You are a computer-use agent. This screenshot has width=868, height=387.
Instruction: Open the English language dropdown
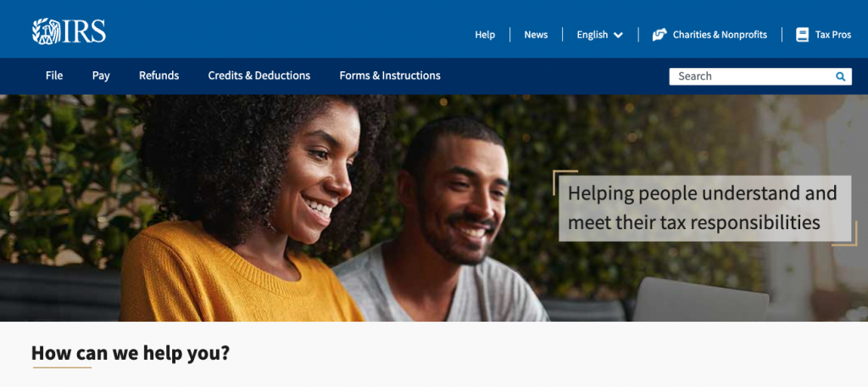(599, 35)
